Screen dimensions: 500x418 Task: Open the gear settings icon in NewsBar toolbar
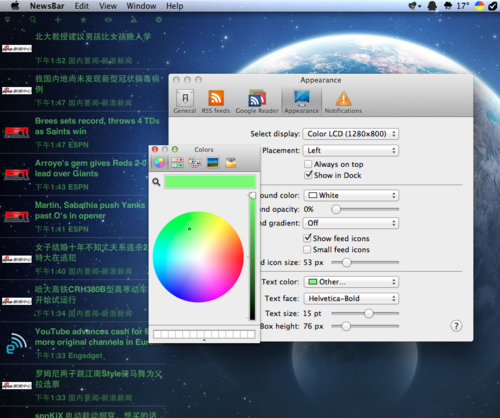coord(159,20)
